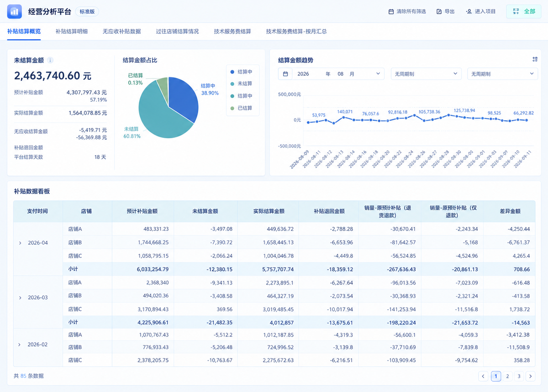The image size is (548, 392).
Task: Click the info icon beside 未结算金额
Action: pyautogui.click(x=50, y=60)
